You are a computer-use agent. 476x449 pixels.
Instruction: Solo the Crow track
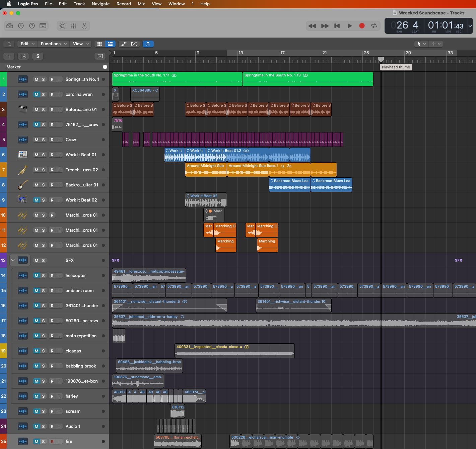43,140
